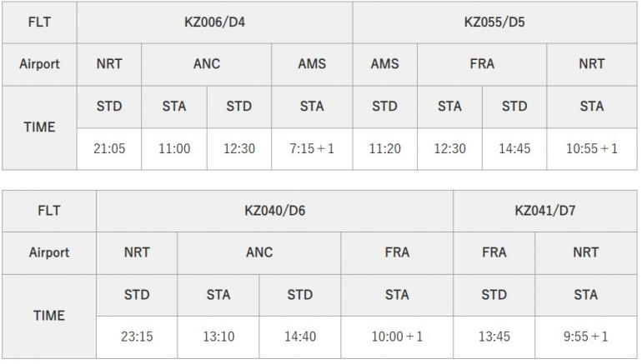
Task: Click the 13:10 arrival time cell
Action: (x=218, y=337)
